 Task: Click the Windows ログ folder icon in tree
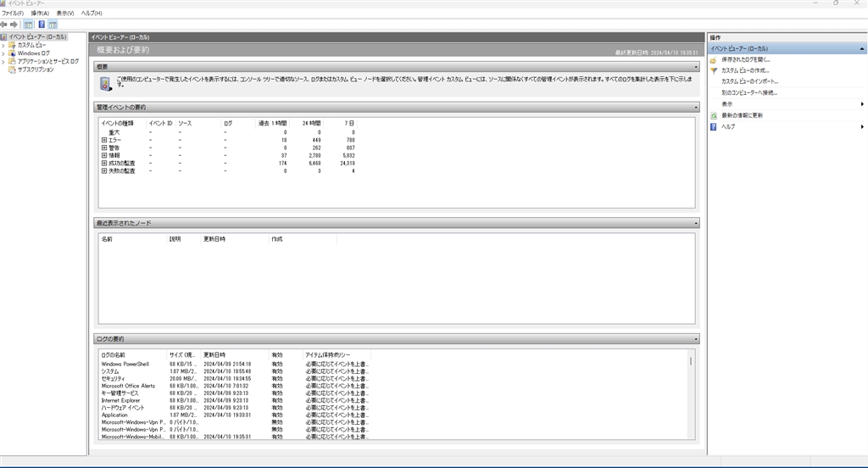(12, 53)
